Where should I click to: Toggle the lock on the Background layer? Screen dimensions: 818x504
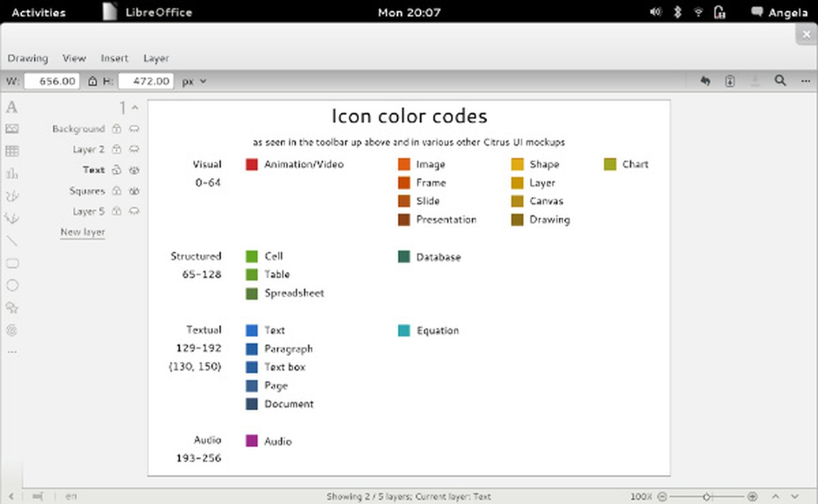117,128
